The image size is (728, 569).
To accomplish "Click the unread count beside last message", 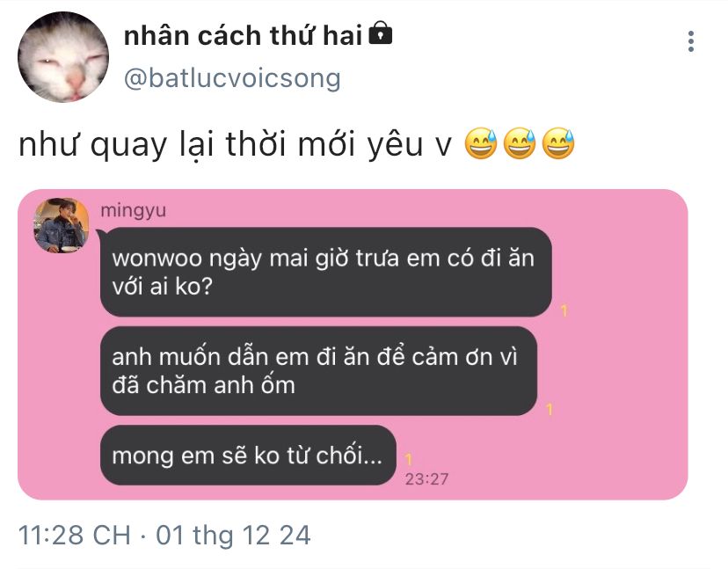I will coord(409,459).
